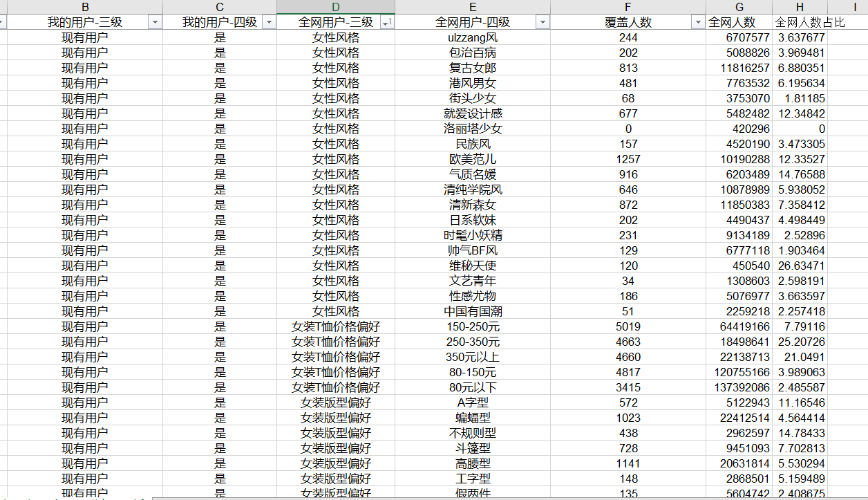Select the cell 清新森女
868x500 pixels.
click(x=473, y=205)
